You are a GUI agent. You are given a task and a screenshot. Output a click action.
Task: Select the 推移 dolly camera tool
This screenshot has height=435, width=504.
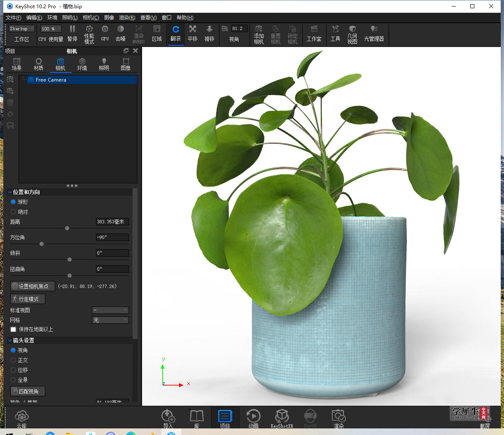point(209,33)
